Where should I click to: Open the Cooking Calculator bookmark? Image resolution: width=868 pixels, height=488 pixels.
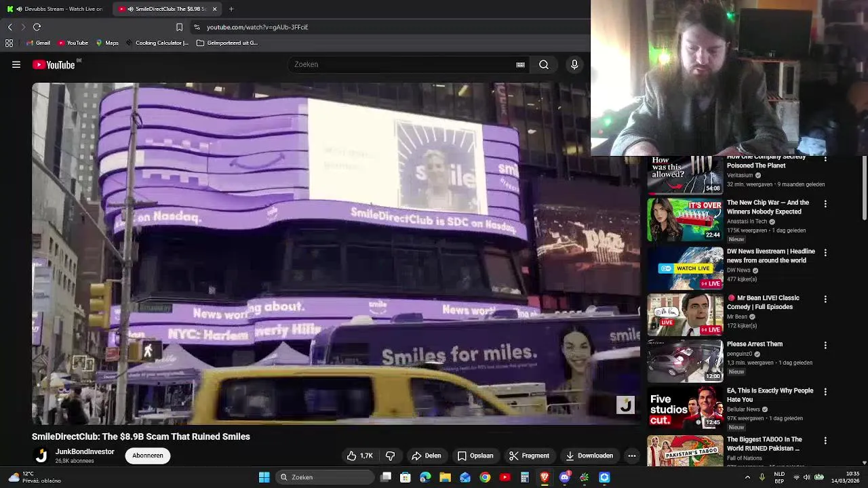point(157,43)
